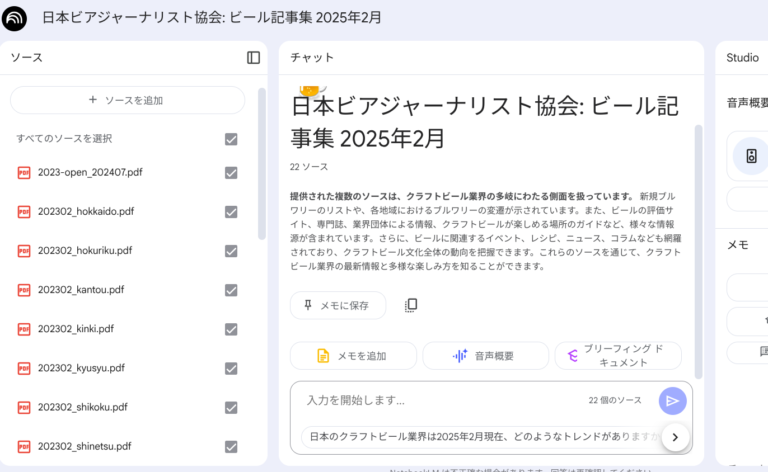This screenshot has width=768, height=472.
Task: Collapse the sources panel with the sidebar icon
Action: 253,58
